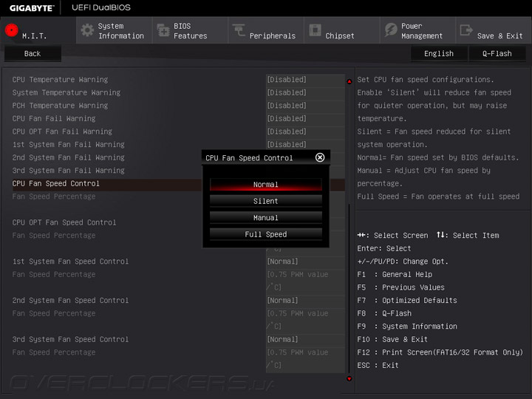Click the Save & Exit arrow icon

pos(466,30)
